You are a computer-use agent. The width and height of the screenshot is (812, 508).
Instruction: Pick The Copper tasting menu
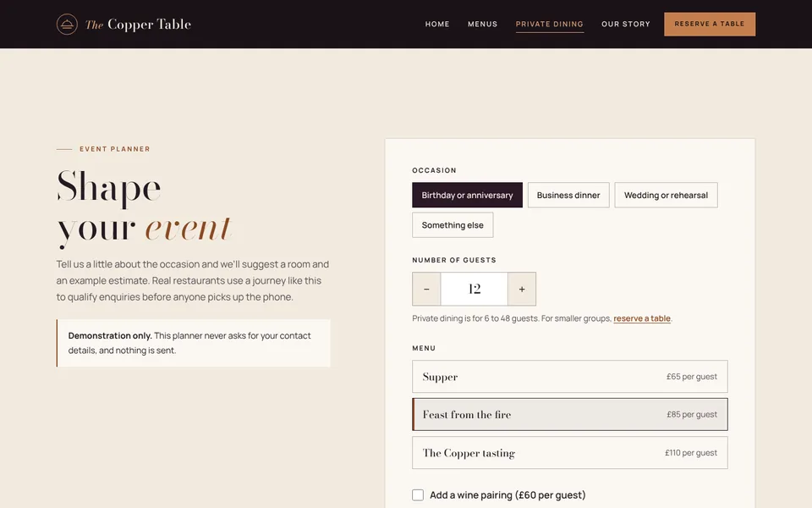point(569,452)
